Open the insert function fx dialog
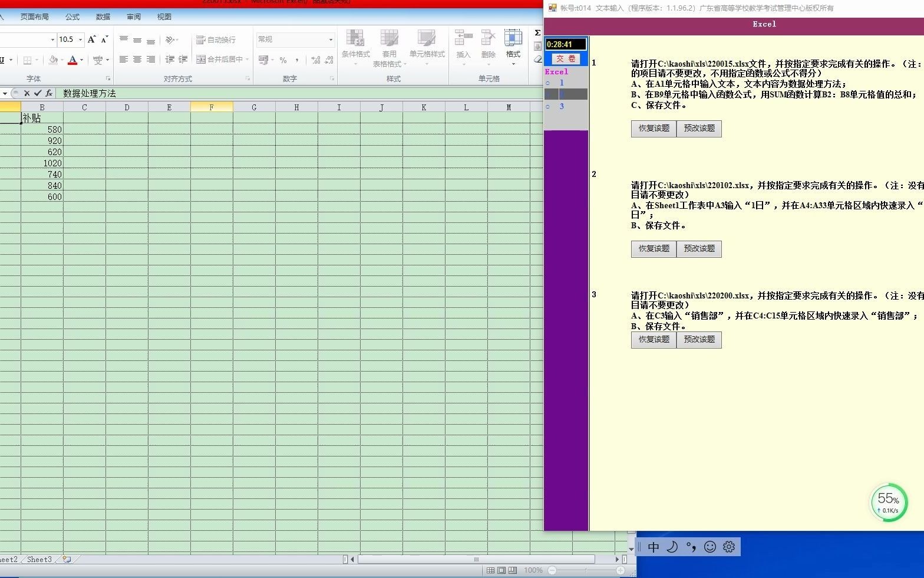Image resolution: width=924 pixels, height=578 pixels. pos(49,93)
